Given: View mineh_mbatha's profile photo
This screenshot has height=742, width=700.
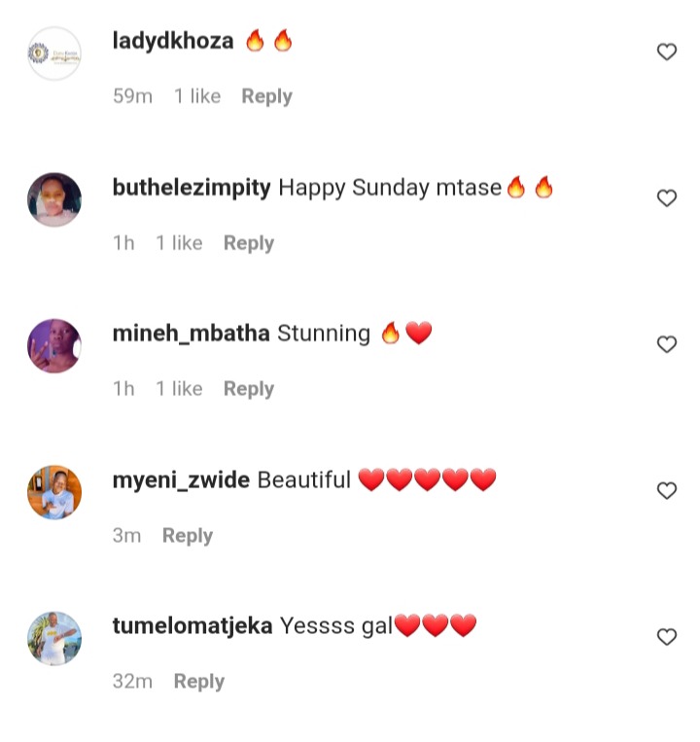Looking at the screenshot, I should pos(54,345).
